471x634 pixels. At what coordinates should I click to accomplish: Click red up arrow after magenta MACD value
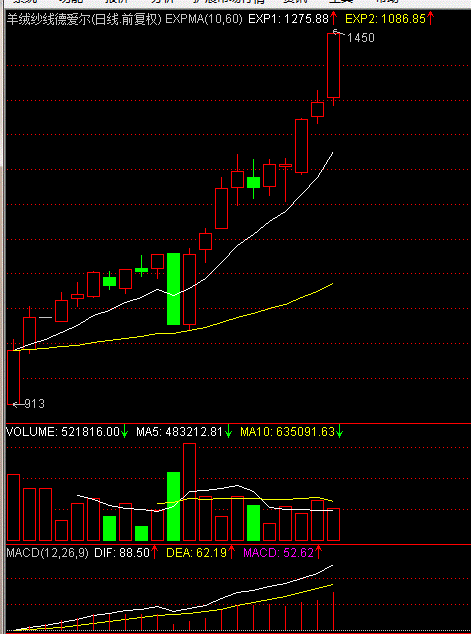coord(318,552)
